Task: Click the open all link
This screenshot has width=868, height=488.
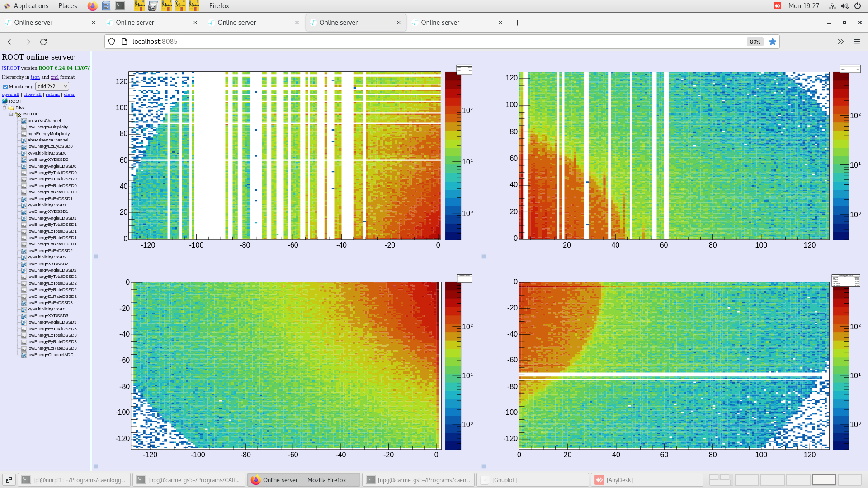Action: point(10,94)
